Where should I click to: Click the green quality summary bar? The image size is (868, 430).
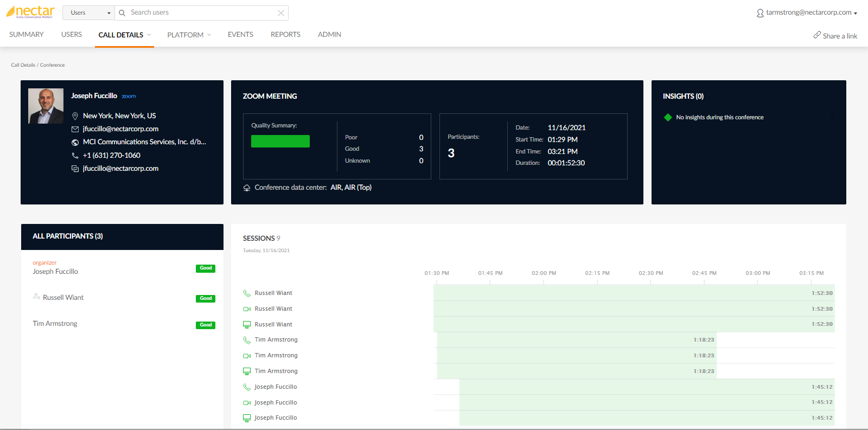[x=280, y=142]
